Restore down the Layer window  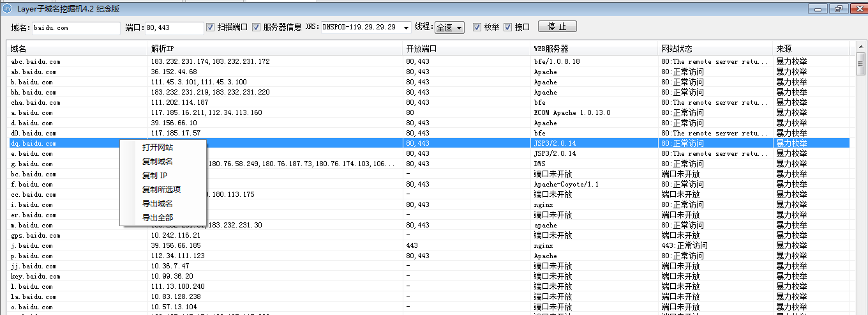[x=839, y=8]
